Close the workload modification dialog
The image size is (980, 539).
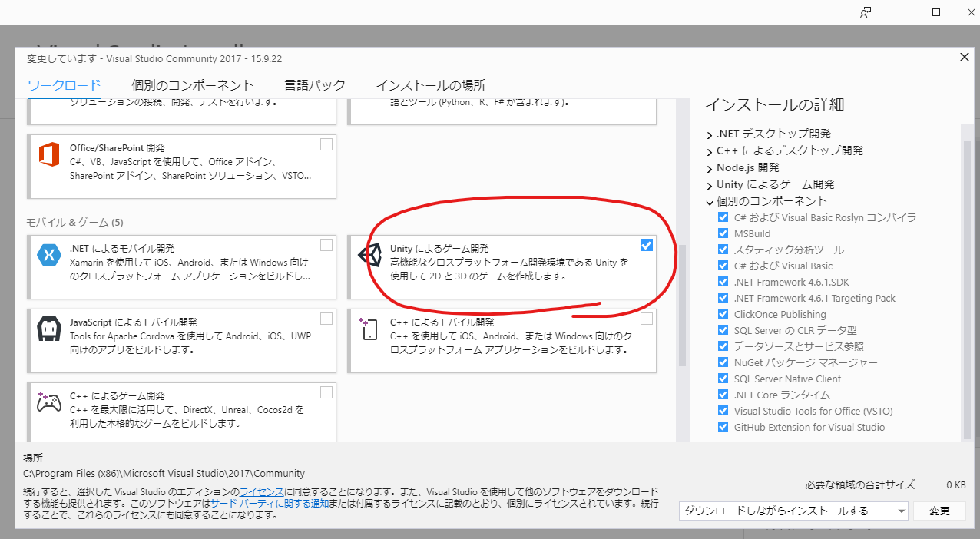[965, 58]
